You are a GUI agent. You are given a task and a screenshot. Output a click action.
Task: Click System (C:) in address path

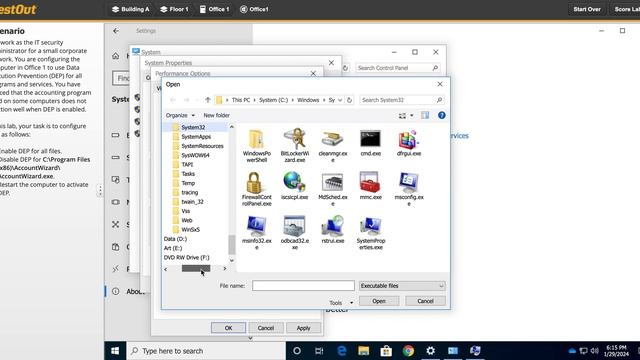click(x=273, y=100)
